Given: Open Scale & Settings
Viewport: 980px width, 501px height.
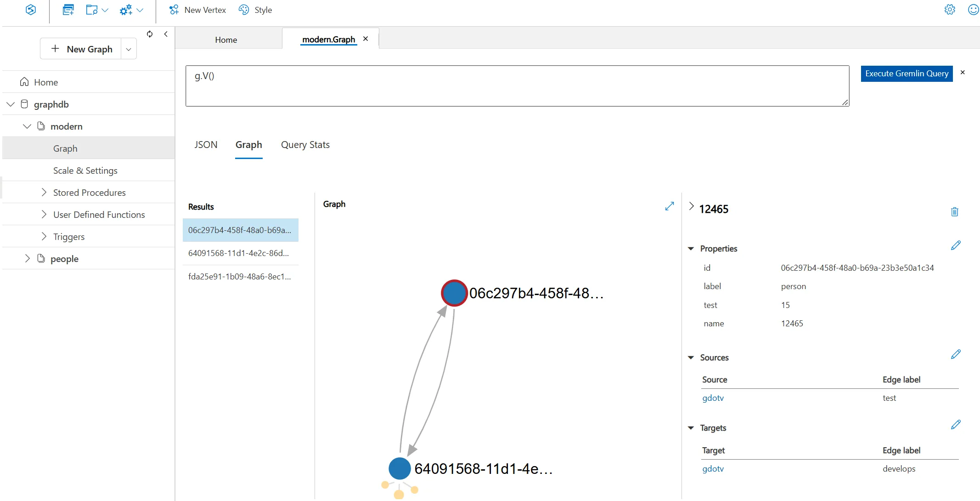Looking at the screenshot, I should [x=88, y=170].
